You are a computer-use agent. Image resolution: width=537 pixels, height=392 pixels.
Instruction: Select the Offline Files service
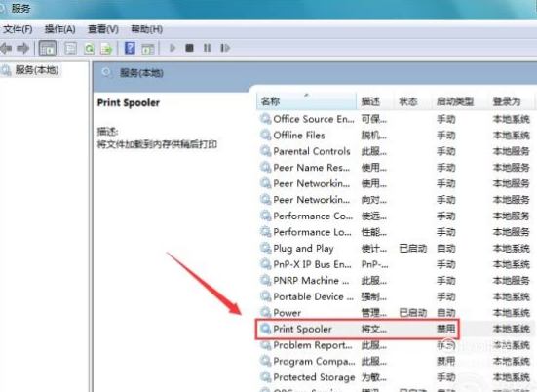click(396, 136)
